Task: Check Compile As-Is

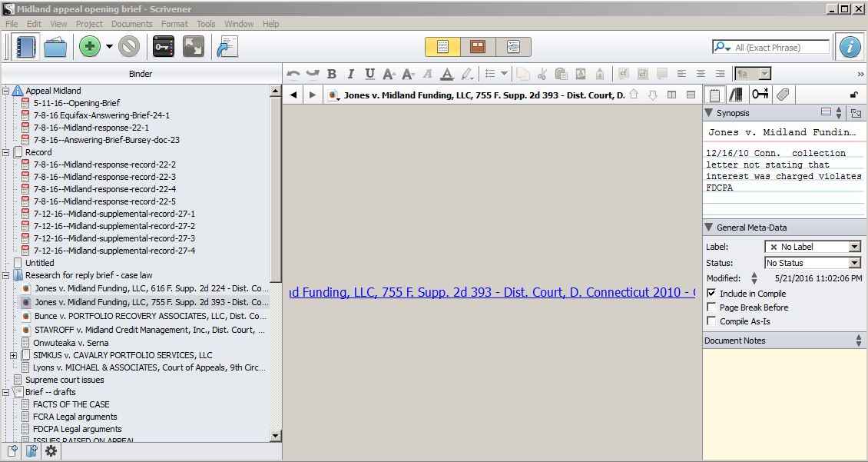Action: click(711, 321)
